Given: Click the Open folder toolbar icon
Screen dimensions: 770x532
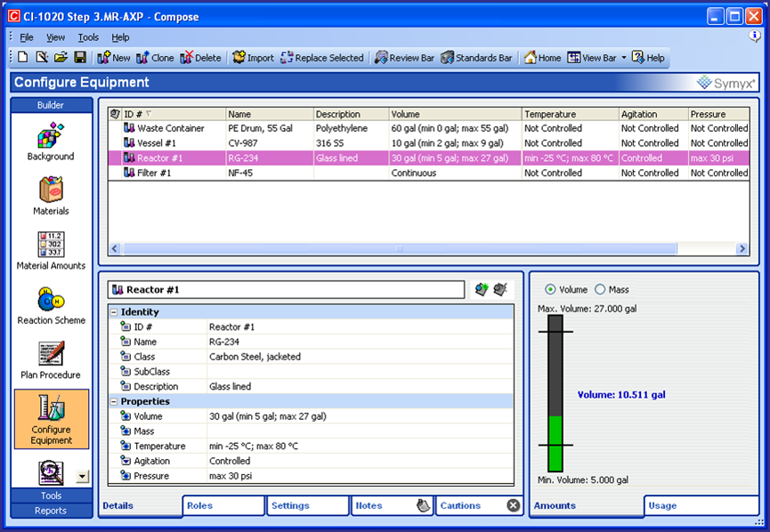Looking at the screenshot, I should [61, 58].
